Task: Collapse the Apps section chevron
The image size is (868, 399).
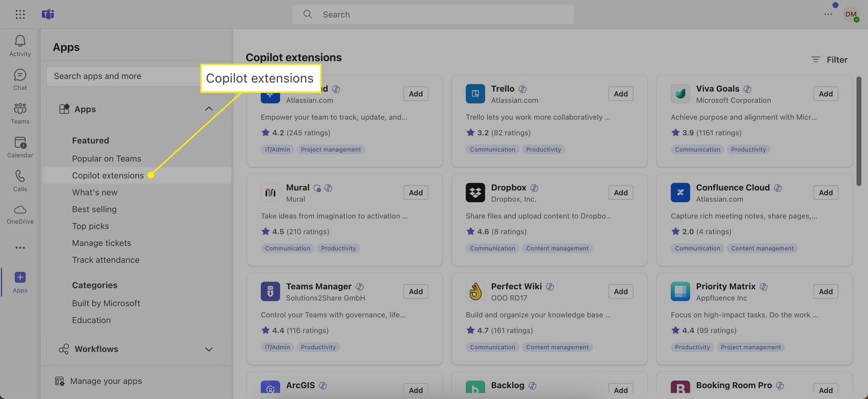Action: (x=209, y=109)
